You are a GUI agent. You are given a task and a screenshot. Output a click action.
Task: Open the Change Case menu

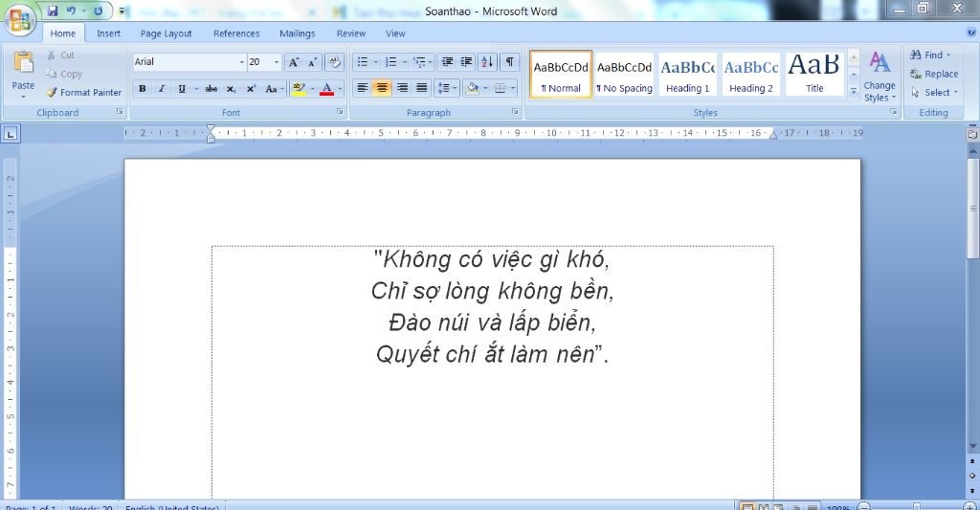[x=273, y=89]
